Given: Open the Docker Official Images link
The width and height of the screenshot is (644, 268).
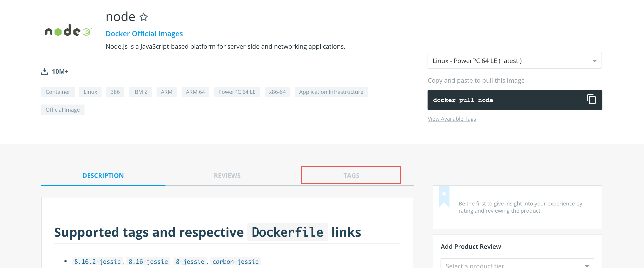Looking at the screenshot, I should [144, 33].
